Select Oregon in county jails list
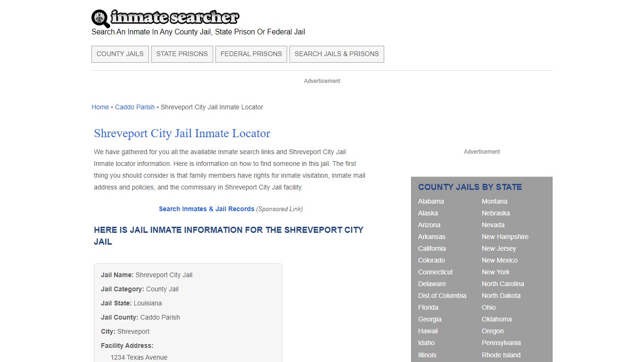644x362 pixels. click(x=493, y=331)
